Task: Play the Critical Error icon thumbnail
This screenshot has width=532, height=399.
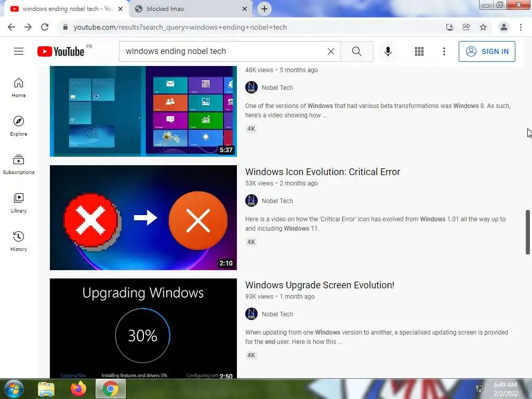Action: pos(143,218)
